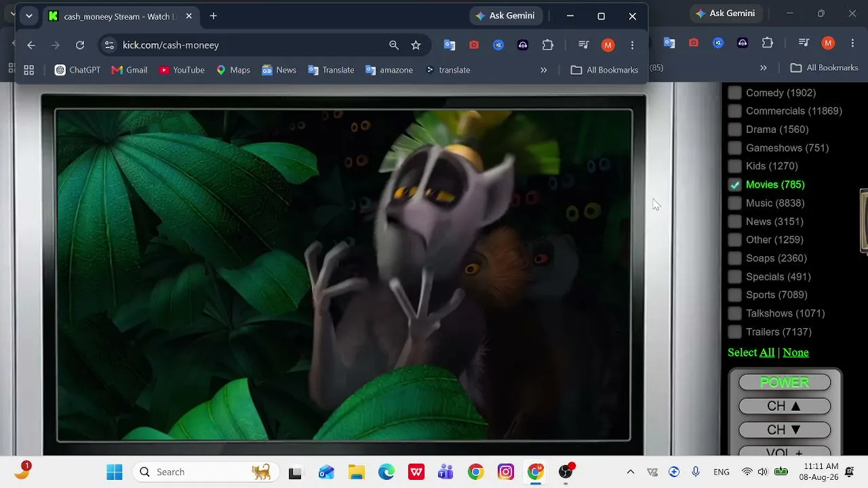Check the Drama (1560) category
This screenshot has width=868, height=488.
[735, 129]
